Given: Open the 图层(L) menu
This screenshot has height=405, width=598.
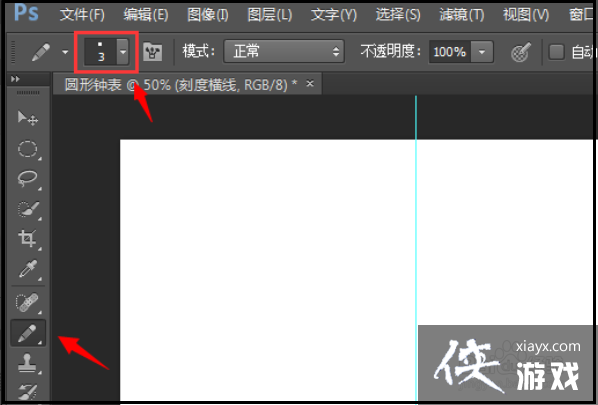Looking at the screenshot, I should 270,15.
